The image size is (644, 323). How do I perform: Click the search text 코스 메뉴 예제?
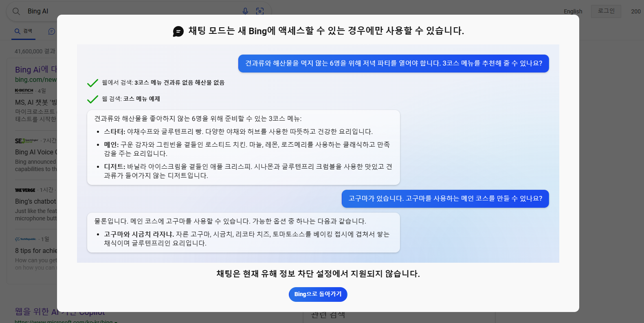coord(142,99)
